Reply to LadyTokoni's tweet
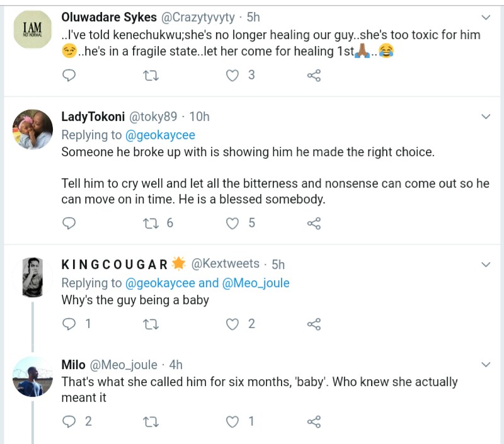Image resolution: width=504 pixels, height=444 pixels. click(x=69, y=223)
